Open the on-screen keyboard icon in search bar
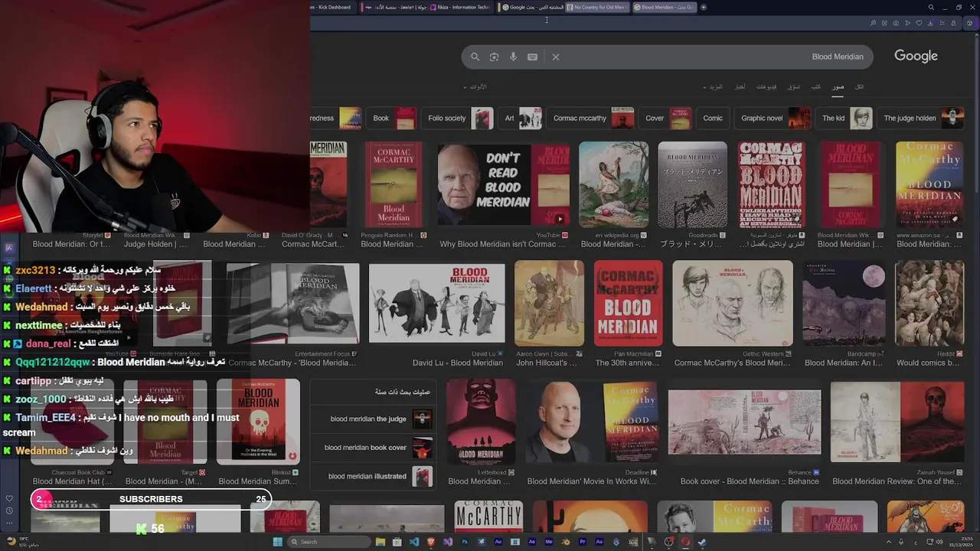Screen dimensions: 980x551 [532, 57]
